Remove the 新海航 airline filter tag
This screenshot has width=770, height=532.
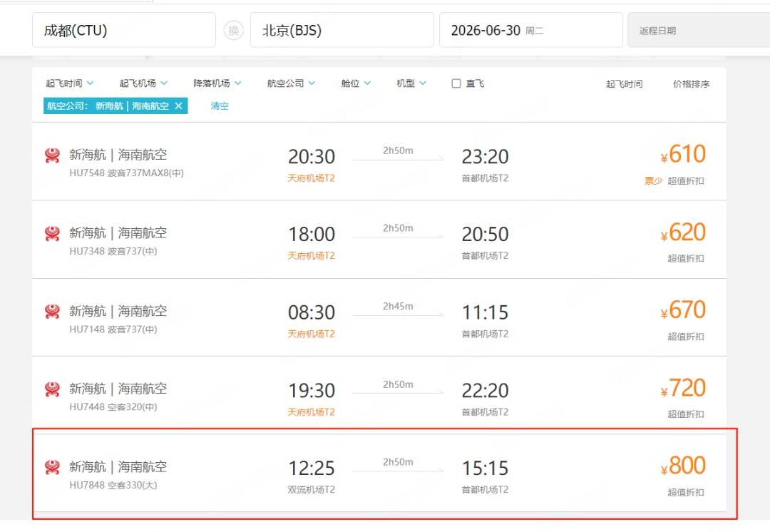coord(179,106)
